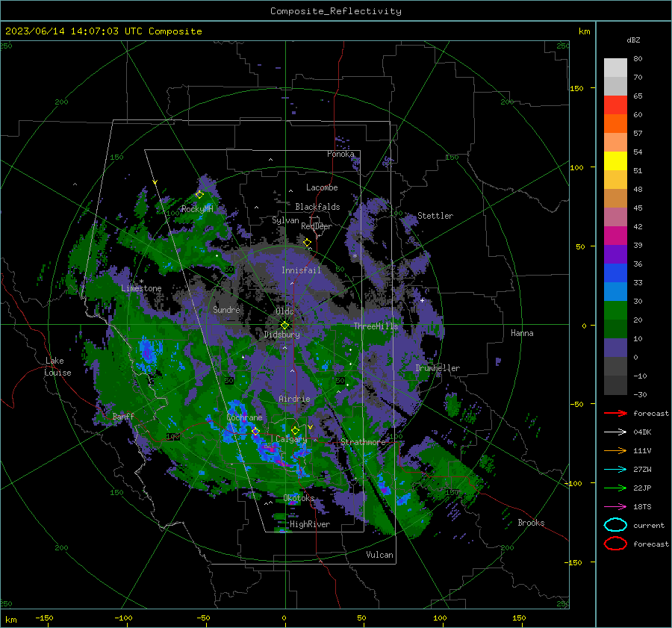Image resolution: width=672 pixels, height=628 pixels.
Task: Select the cyan current ellipse icon
Action: point(615,525)
